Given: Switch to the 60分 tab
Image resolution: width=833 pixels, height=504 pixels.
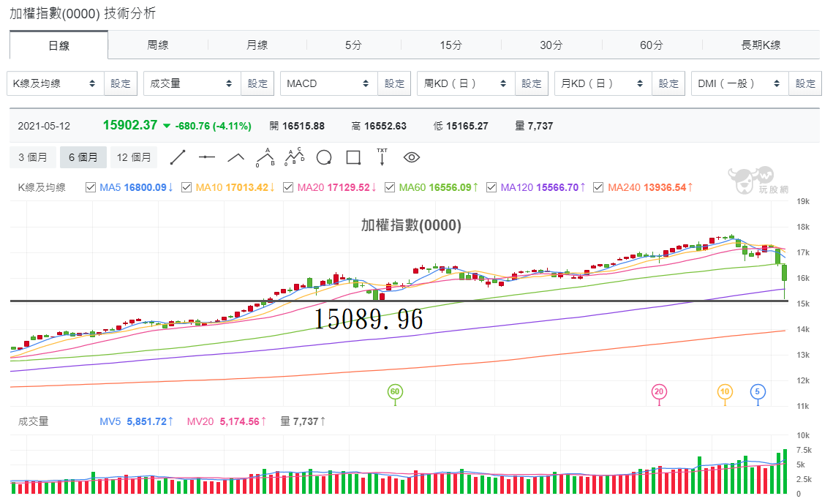Looking at the screenshot, I should 652,45.
